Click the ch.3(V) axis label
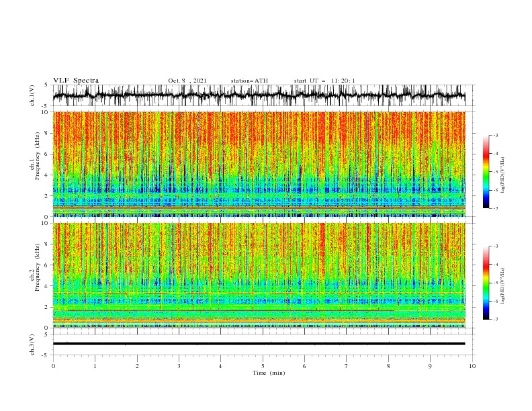This screenshot has height=411, width=532. click(x=32, y=345)
